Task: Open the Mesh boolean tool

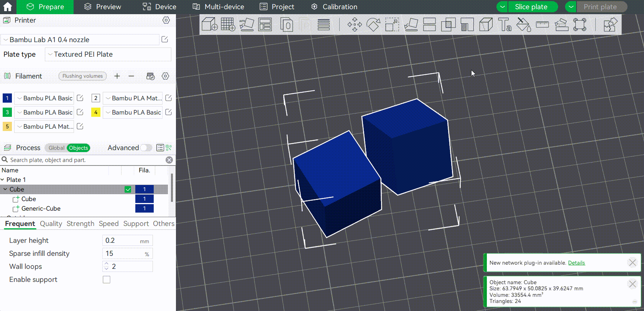Action: pyautogui.click(x=448, y=25)
